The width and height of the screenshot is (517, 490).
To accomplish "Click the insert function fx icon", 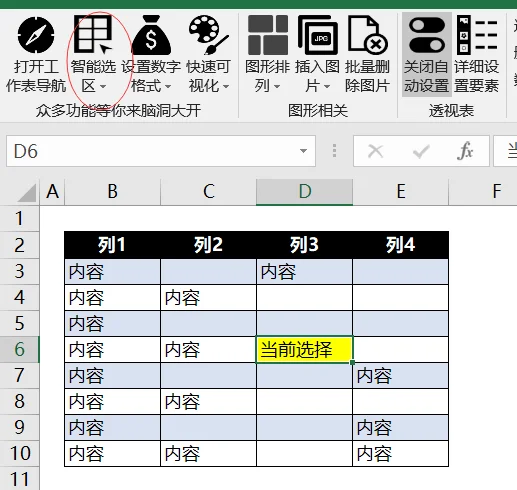I will 465,151.
